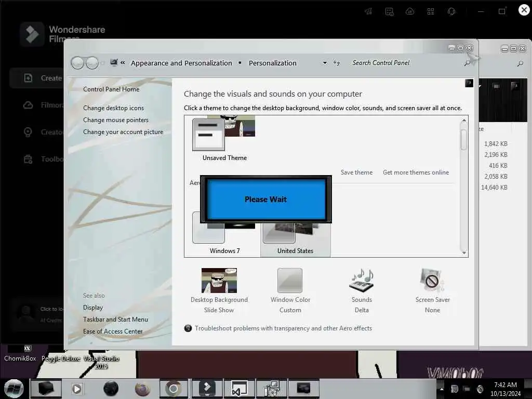The width and height of the screenshot is (532, 399).
Task: Click themes list scroll down arrow
Action: pyautogui.click(x=463, y=252)
